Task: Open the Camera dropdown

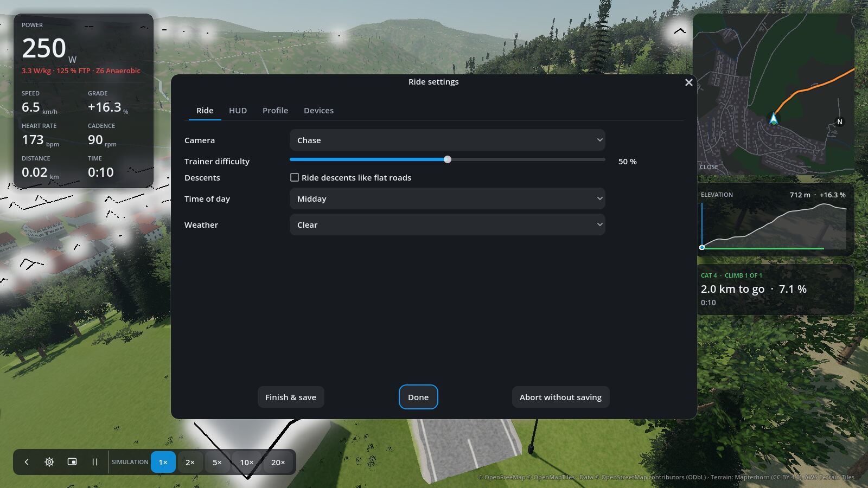Action: (x=447, y=140)
